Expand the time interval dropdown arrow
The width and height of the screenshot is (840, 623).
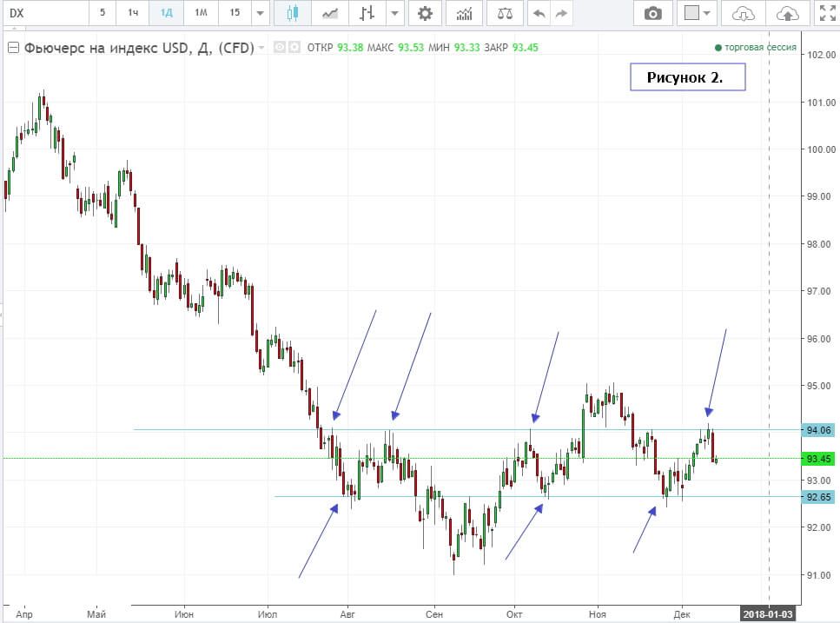tap(260, 14)
